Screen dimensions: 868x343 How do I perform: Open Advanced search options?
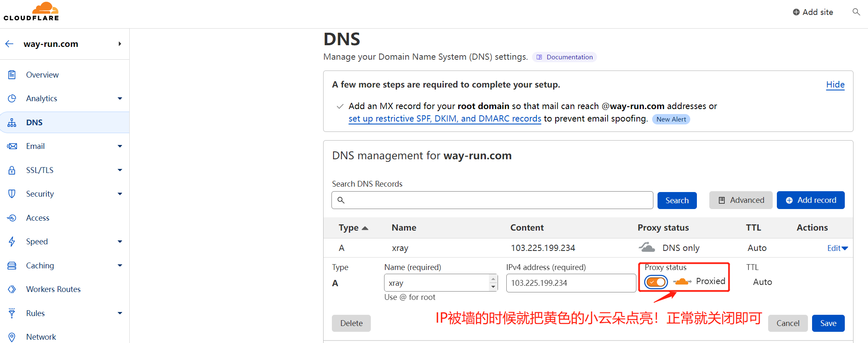pos(741,200)
